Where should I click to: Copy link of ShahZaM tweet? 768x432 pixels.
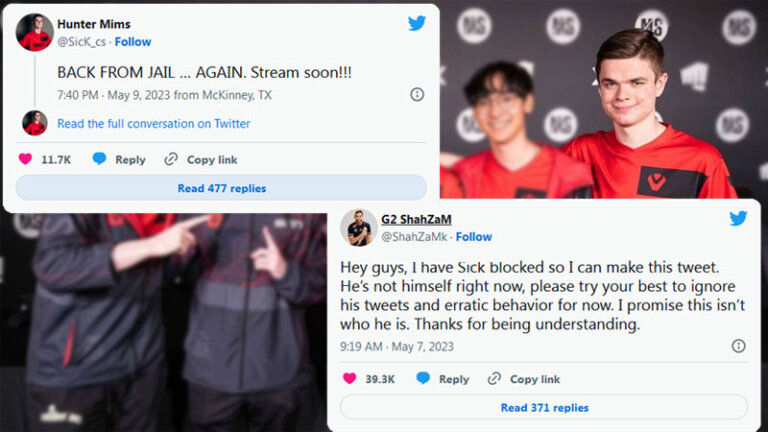click(524, 379)
